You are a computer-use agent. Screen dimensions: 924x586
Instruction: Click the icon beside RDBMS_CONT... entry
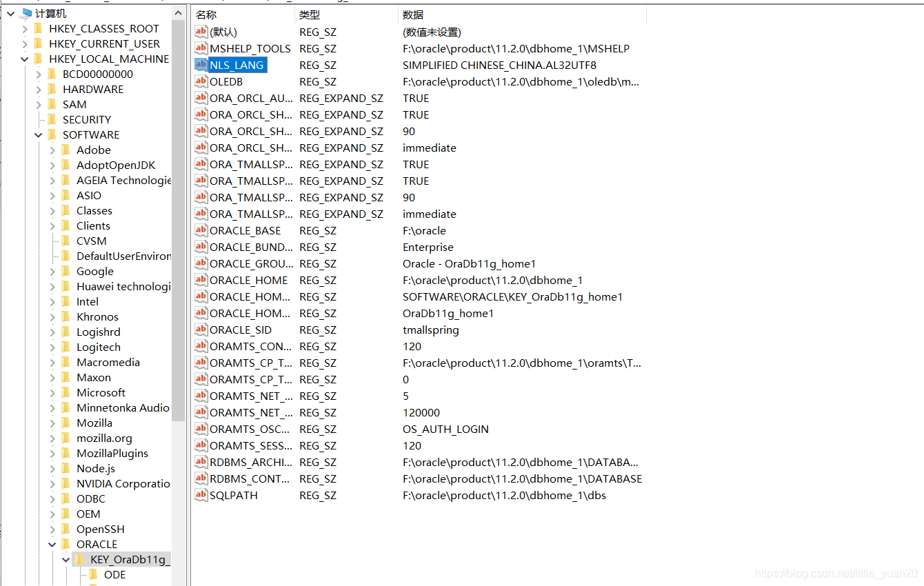(x=201, y=478)
